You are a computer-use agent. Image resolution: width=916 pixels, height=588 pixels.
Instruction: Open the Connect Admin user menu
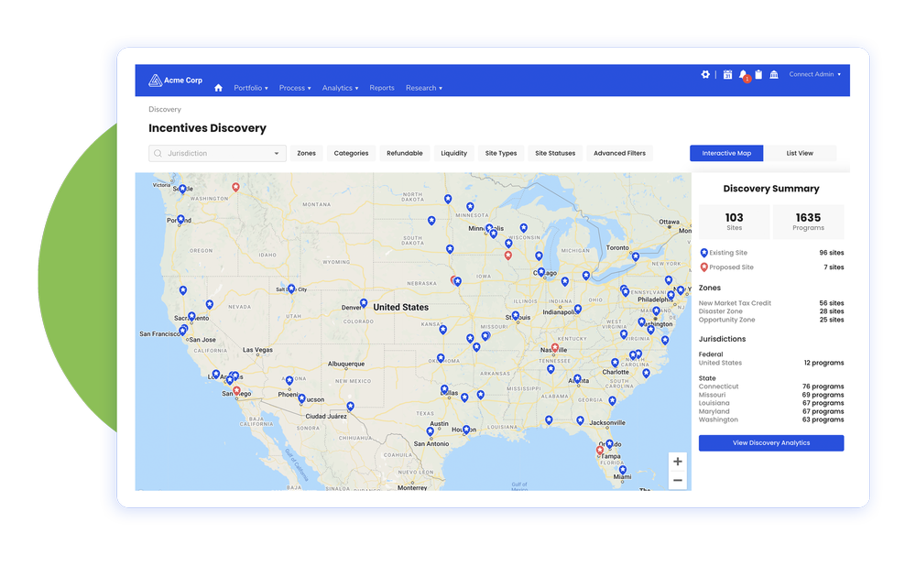[814, 75]
